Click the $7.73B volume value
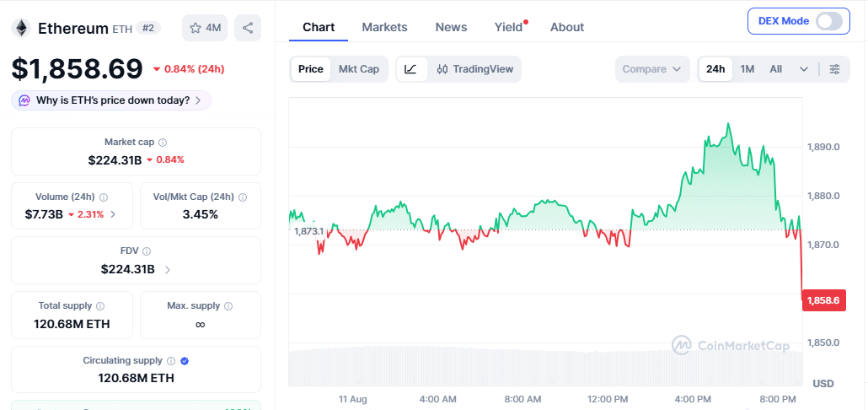Image resolution: width=868 pixels, height=410 pixels. pyautogui.click(x=44, y=214)
